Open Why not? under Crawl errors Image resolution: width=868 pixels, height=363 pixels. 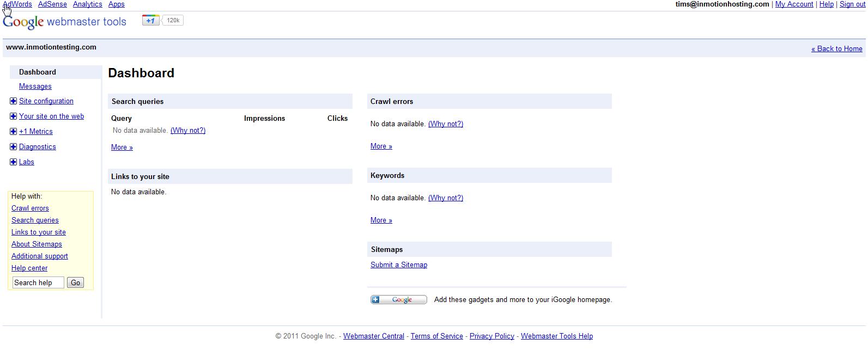[x=445, y=124]
